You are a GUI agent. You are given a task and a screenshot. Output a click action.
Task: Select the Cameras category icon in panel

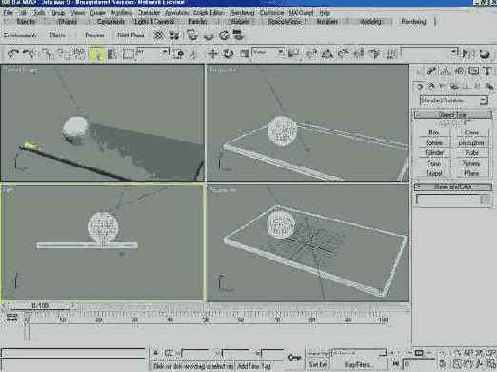click(x=454, y=86)
